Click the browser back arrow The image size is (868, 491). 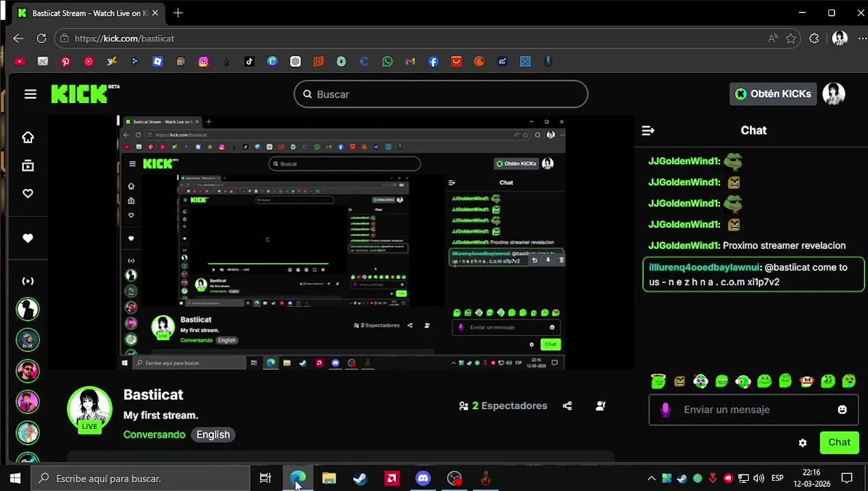coord(18,39)
